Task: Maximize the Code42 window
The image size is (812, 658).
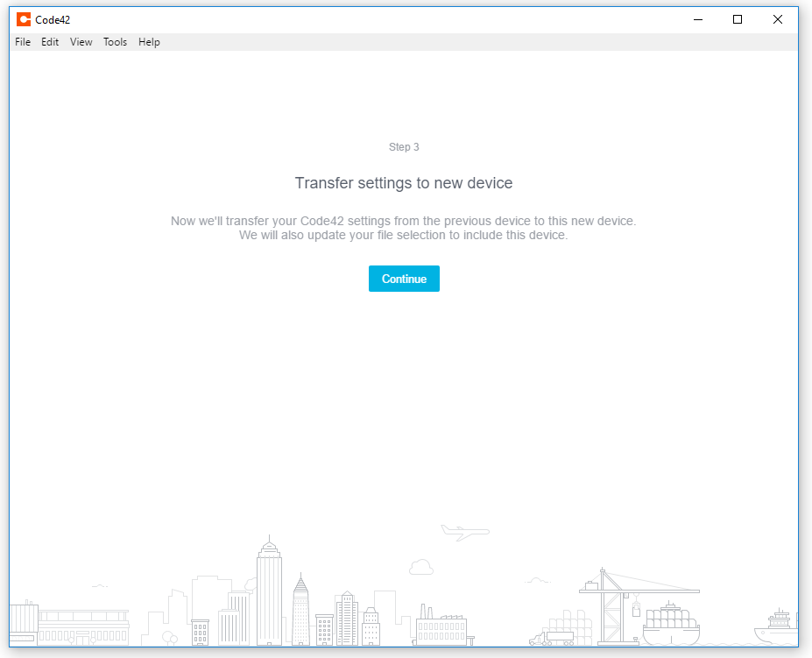Action: [737, 19]
